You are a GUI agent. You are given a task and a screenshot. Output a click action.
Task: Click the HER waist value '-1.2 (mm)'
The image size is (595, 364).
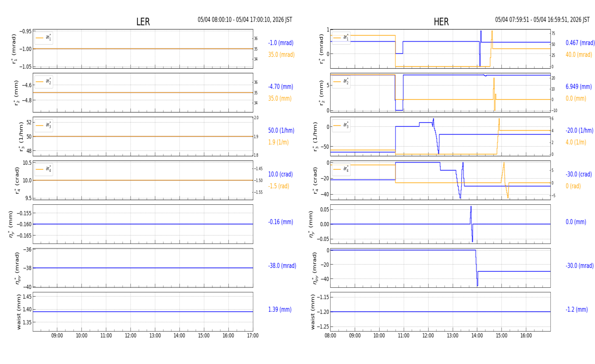tap(576, 310)
